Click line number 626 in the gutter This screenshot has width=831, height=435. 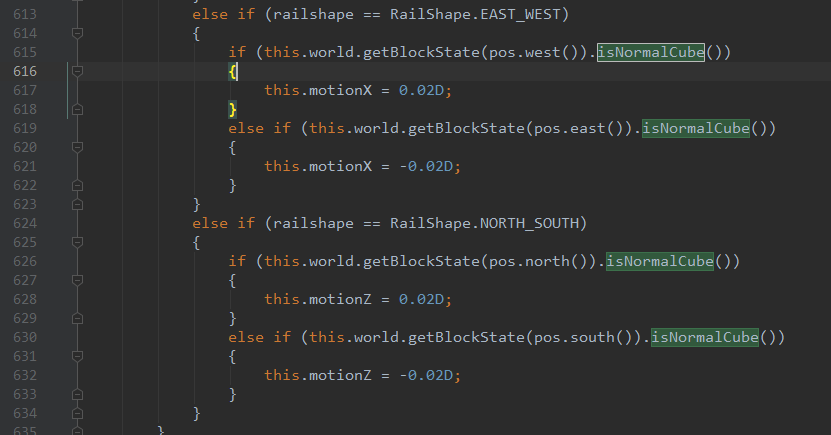click(25, 261)
